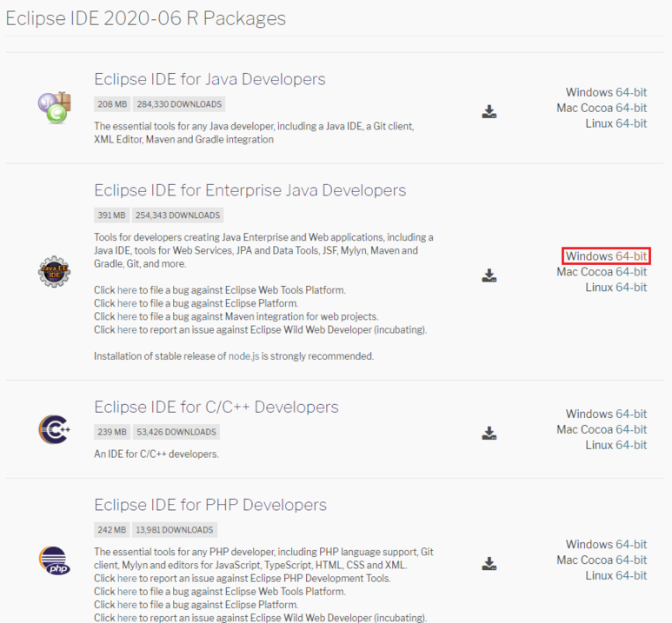Click the 254,343 DOWNLOADS badge
This screenshot has width=672, height=623.
tap(177, 215)
